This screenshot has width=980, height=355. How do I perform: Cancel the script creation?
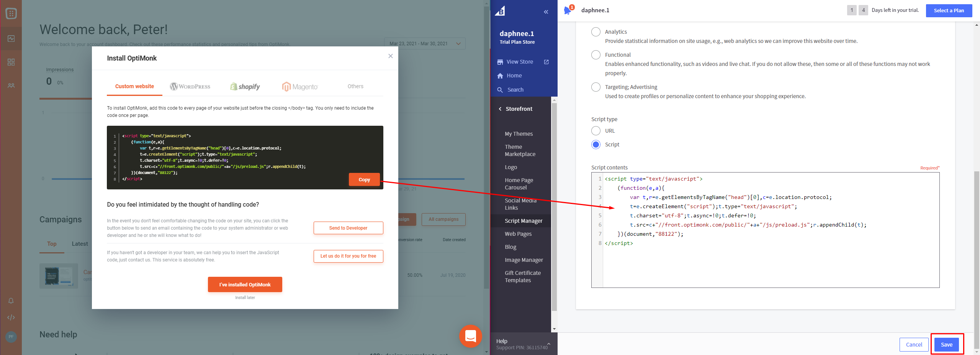[914, 345]
